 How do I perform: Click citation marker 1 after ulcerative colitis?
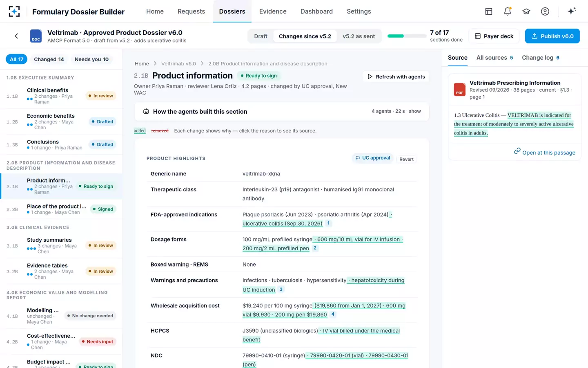click(328, 223)
